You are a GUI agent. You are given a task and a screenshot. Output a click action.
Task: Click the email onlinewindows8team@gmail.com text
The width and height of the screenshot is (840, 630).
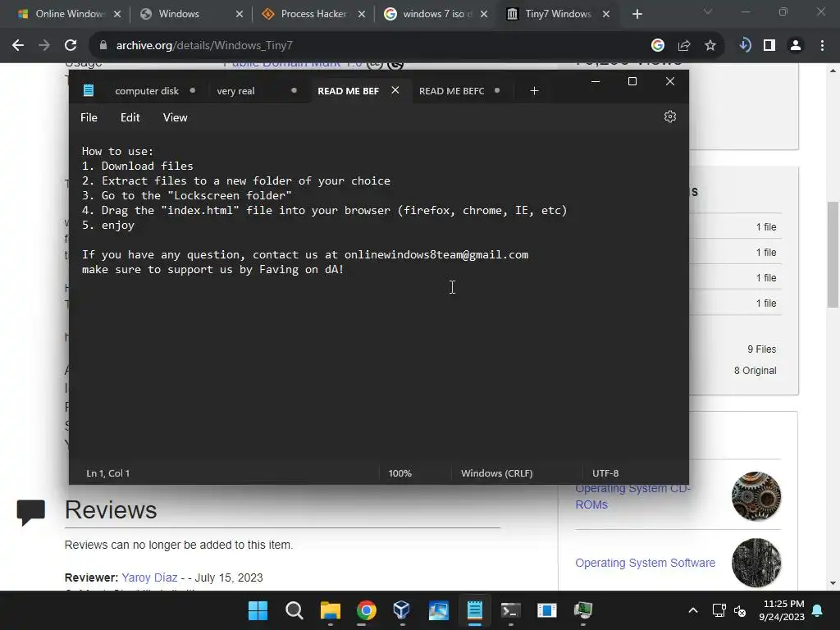(x=436, y=255)
